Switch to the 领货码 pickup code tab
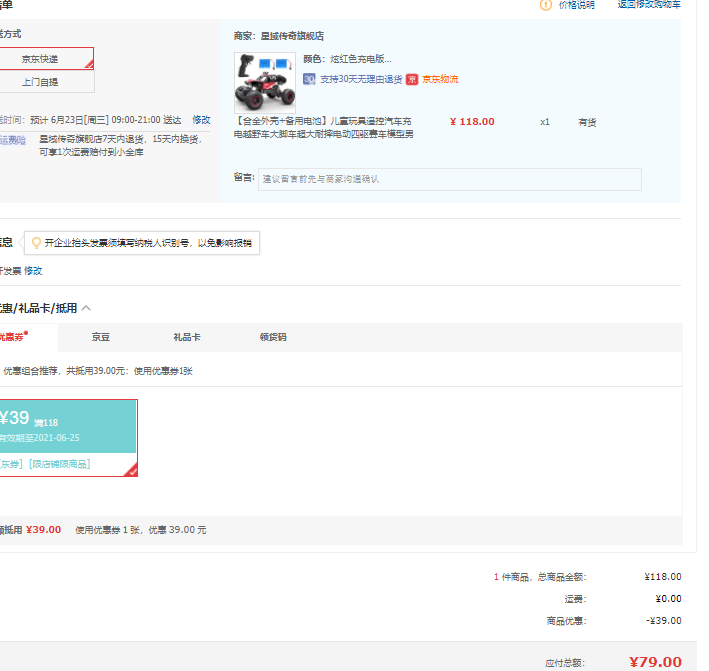Screen dimensions: 709x671 point(273,337)
